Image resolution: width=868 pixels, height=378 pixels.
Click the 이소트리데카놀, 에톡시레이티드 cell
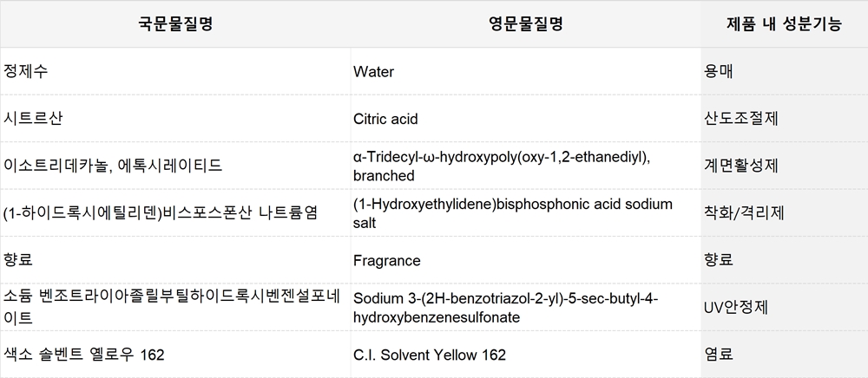pyautogui.click(x=175, y=166)
